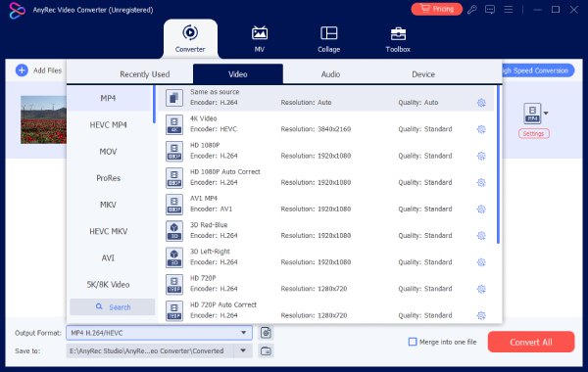Open settings gear for HD 1080P

pos(481,156)
